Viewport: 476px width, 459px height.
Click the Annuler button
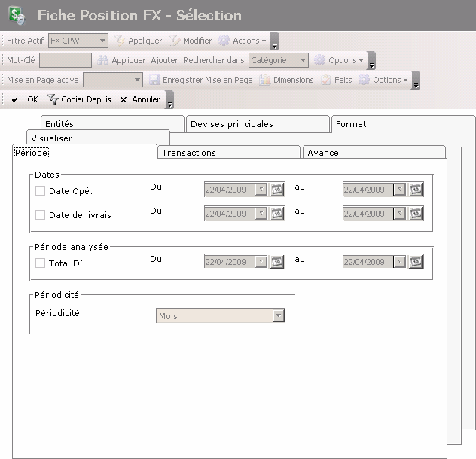(x=140, y=99)
